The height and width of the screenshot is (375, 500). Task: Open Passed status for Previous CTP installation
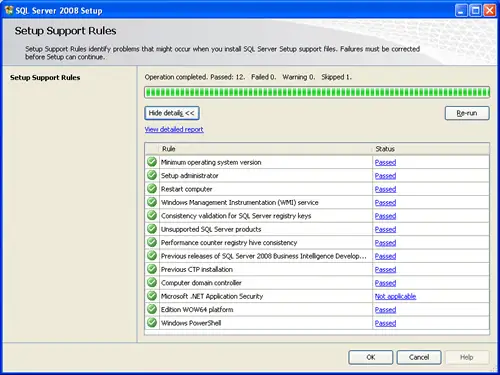click(385, 269)
